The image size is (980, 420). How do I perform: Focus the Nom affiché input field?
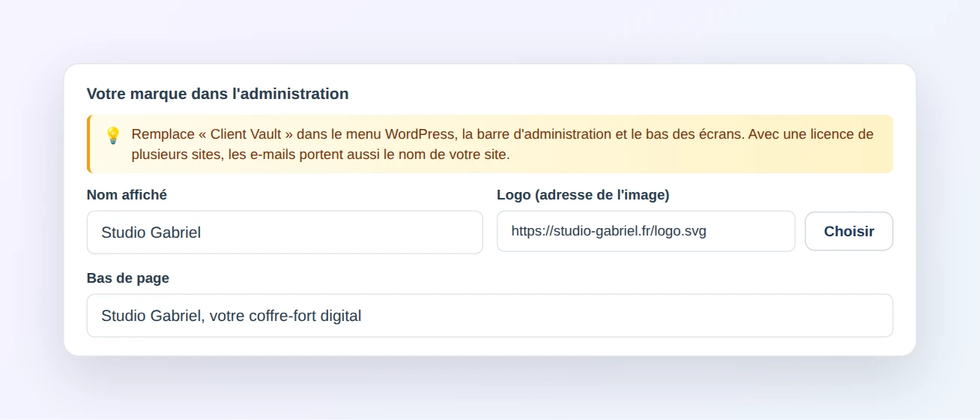pyautogui.click(x=285, y=232)
